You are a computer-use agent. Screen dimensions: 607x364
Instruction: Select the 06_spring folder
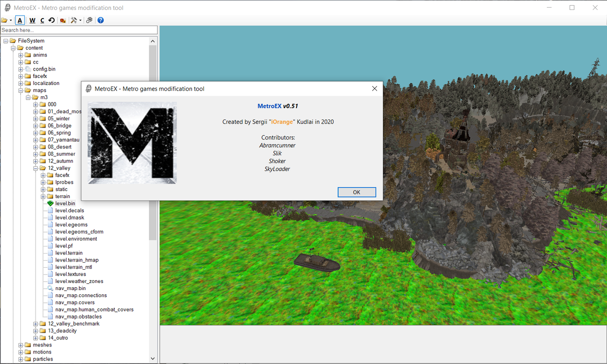tap(59, 133)
